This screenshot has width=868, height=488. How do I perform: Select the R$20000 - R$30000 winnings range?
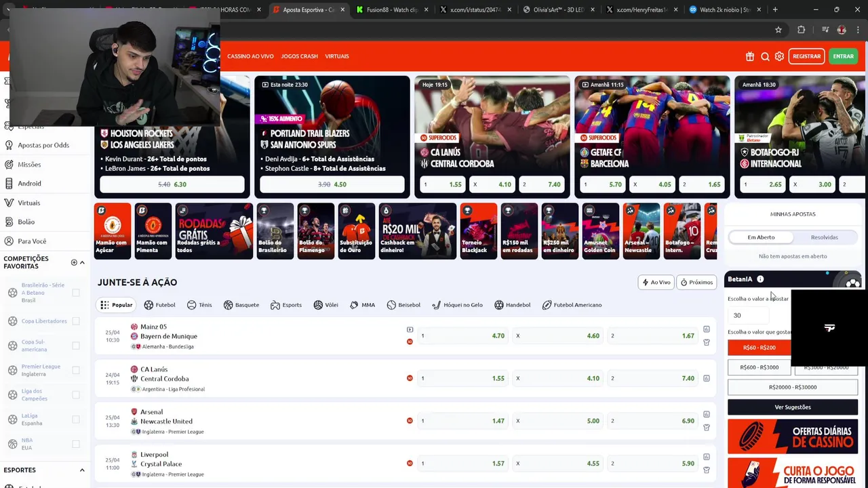793,387
